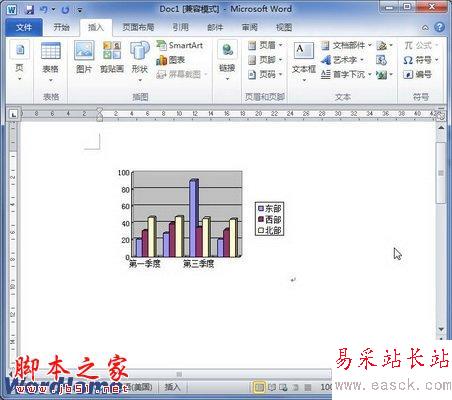
Task: Open the 邮件 (Mailings) tab
Action: tap(215, 27)
